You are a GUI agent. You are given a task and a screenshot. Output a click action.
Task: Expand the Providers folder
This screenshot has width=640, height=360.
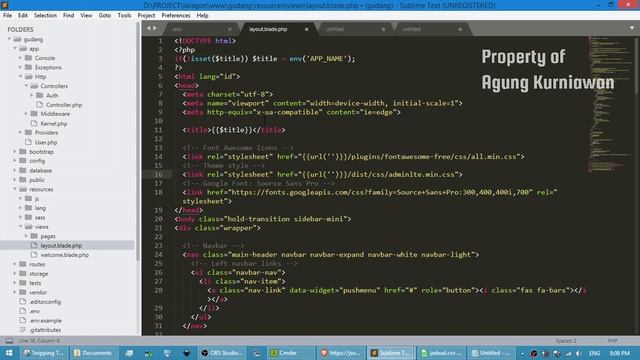pos(20,132)
